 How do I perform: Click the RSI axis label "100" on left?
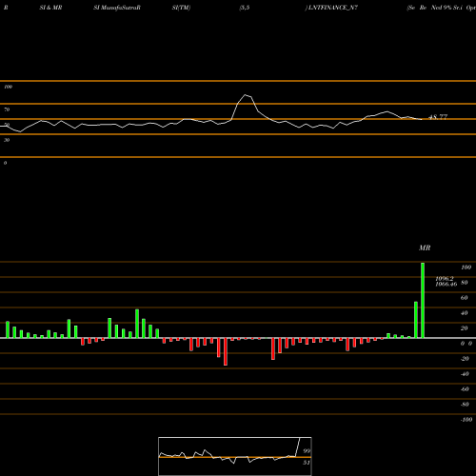pyautogui.click(x=8, y=87)
